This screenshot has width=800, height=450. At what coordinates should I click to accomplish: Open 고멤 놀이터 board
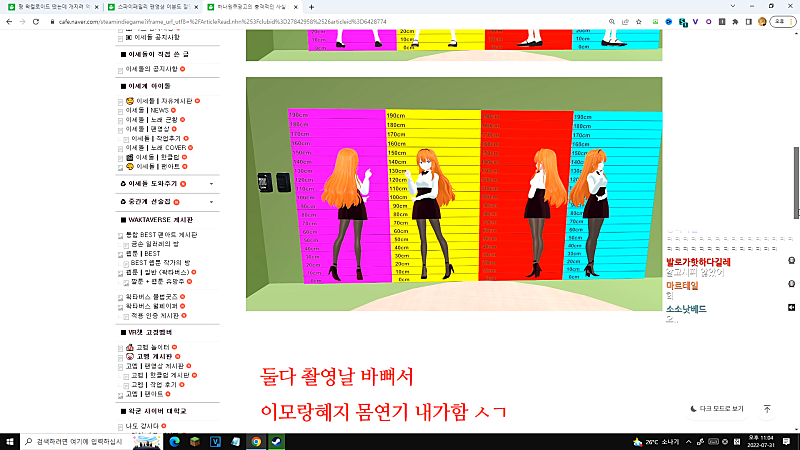[x=153, y=347]
